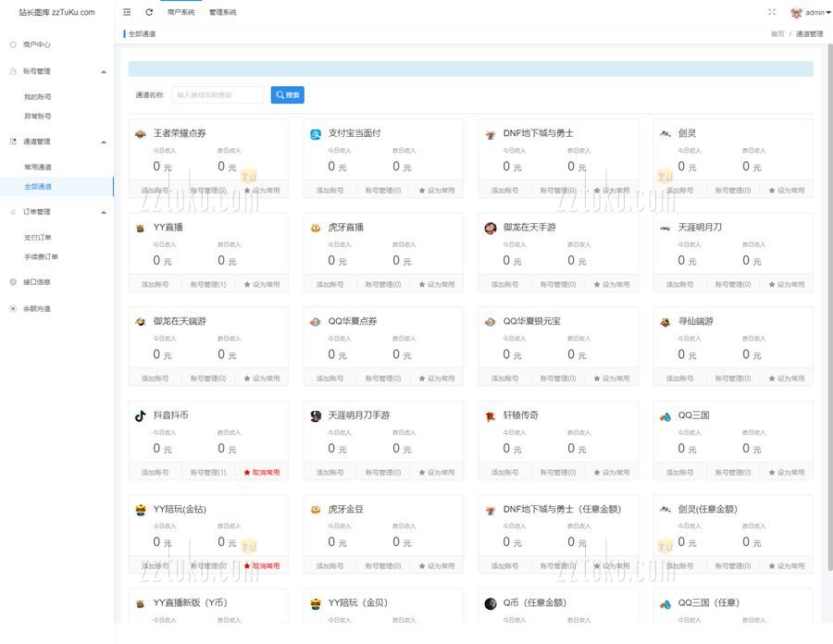Open 常用通道 in the sidebar

(x=38, y=167)
